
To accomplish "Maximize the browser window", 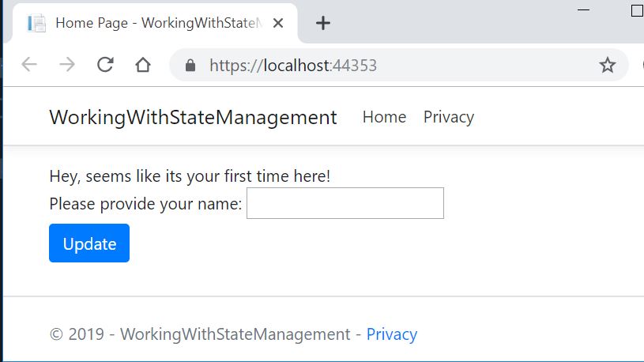I will (638, 10).
